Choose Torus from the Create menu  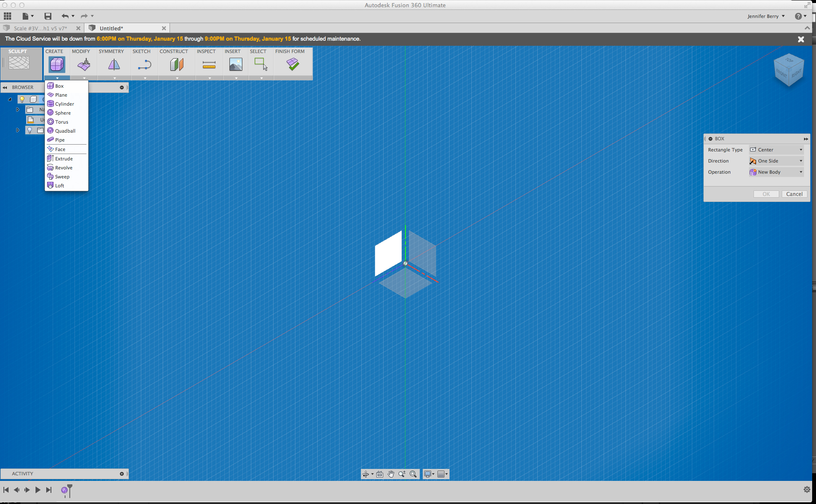click(x=66, y=122)
